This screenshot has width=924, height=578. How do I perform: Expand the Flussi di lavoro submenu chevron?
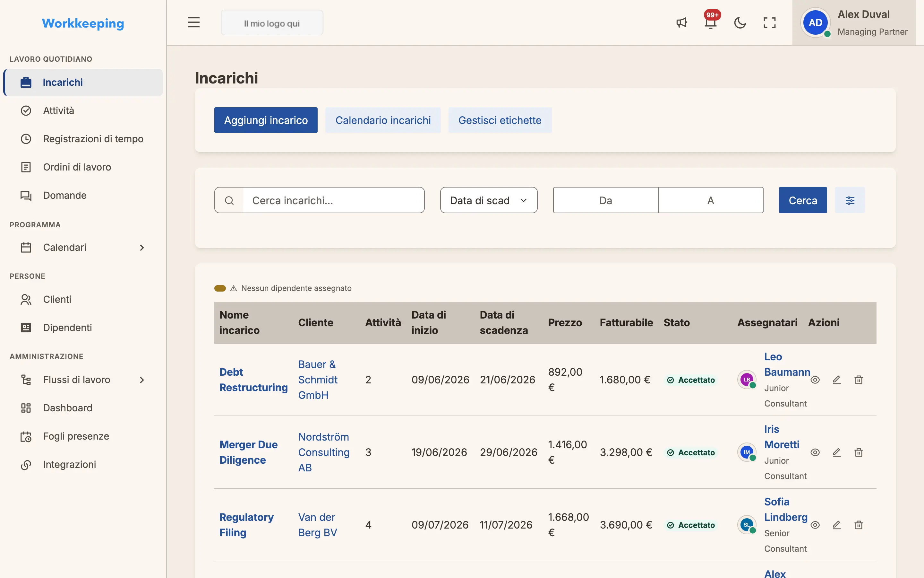[x=142, y=380]
